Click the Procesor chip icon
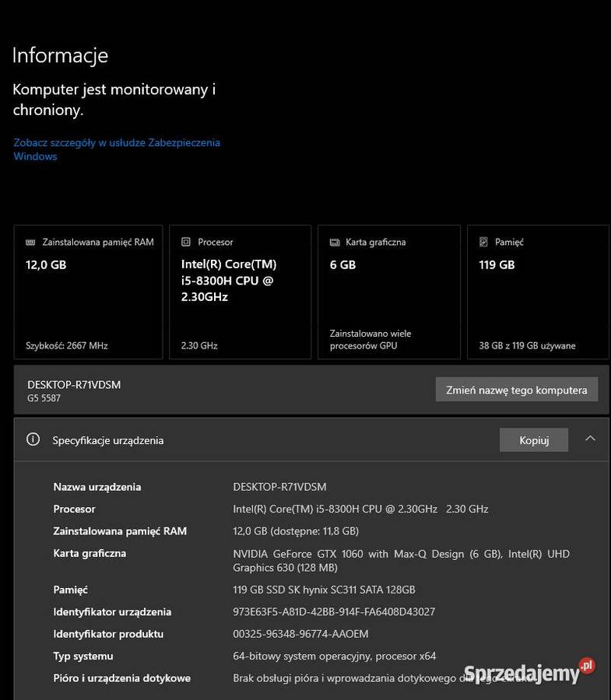The width and height of the screenshot is (611, 700). point(186,242)
